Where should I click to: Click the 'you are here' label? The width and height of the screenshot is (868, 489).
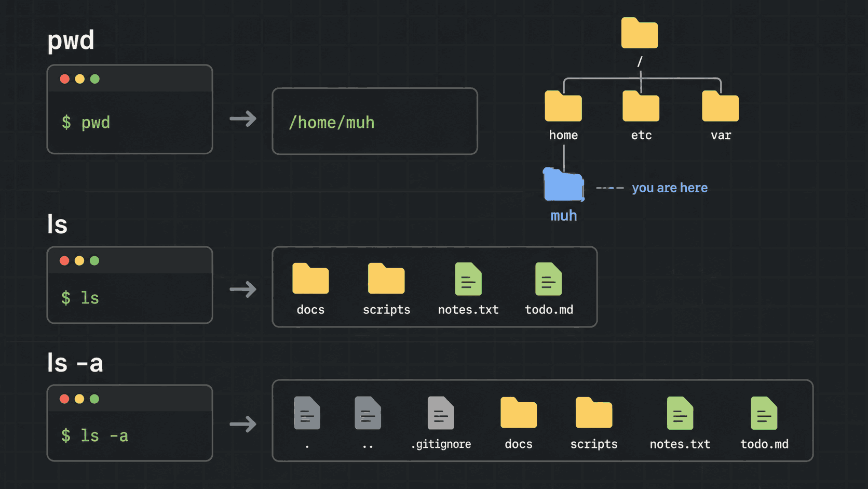tap(670, 188)
